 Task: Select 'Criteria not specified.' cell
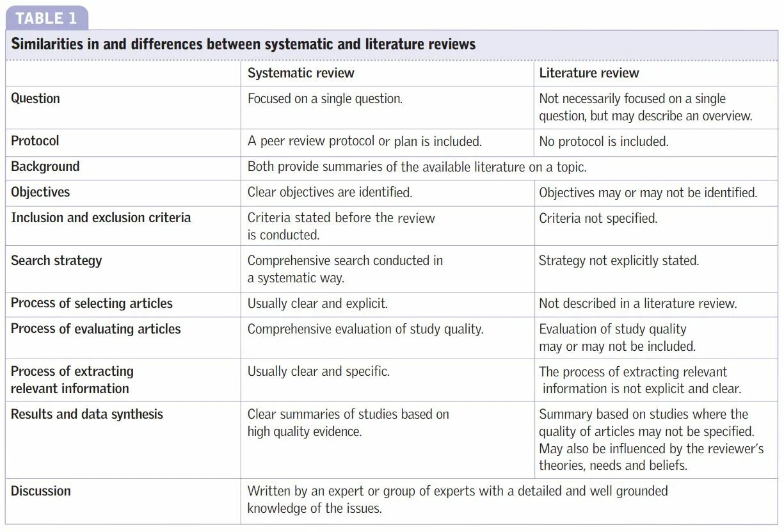(598, 218)
